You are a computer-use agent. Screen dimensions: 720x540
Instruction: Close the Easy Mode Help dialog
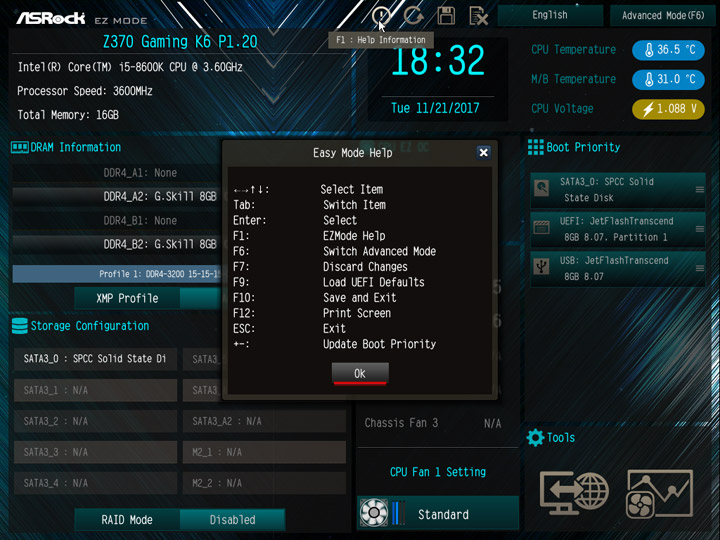[483, 152]
